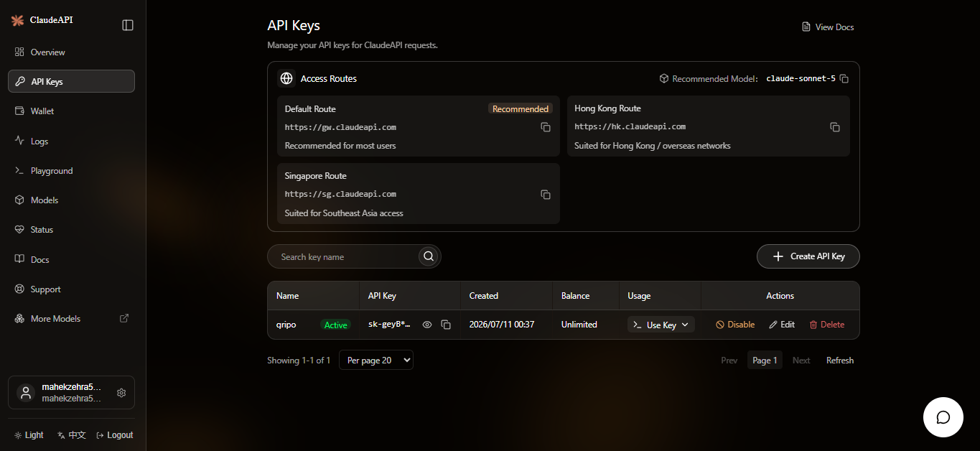Go to the Next page

point(801,361)
